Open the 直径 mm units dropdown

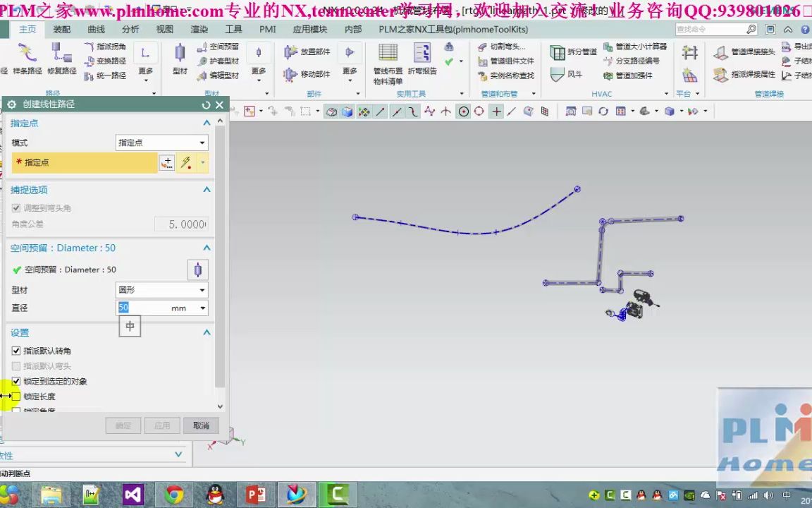click(202, 308)
